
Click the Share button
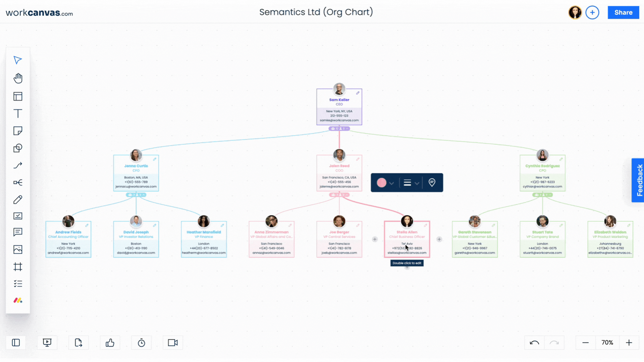tap(623, 12)
